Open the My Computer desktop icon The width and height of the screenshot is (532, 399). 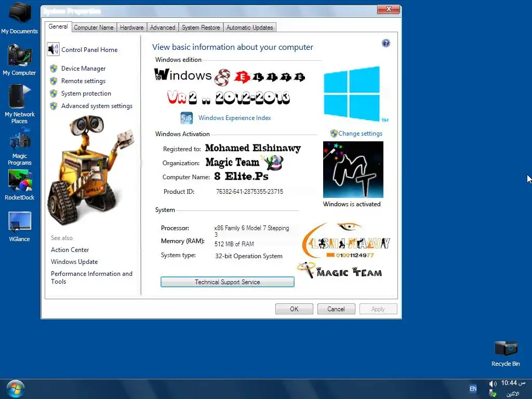point(19,60)
